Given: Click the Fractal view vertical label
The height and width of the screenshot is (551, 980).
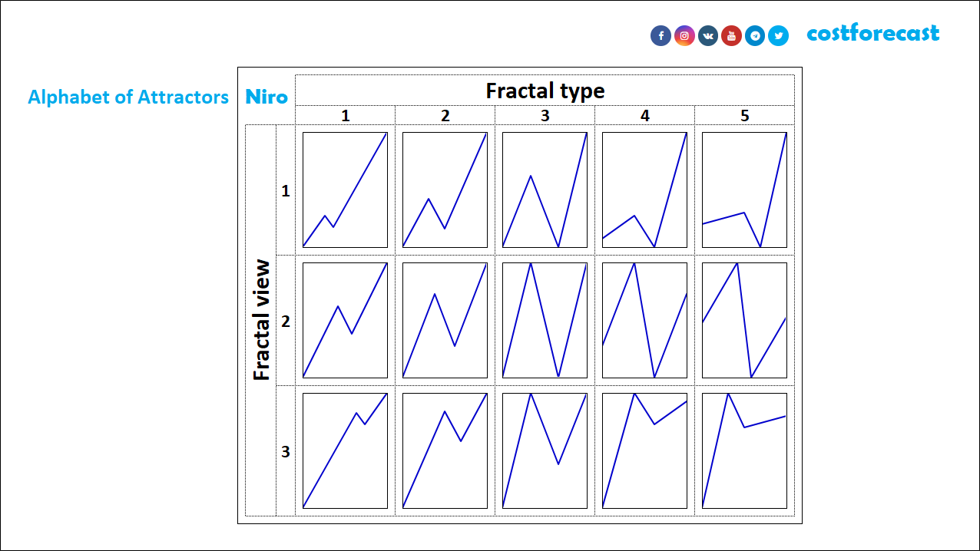Looking at the screenshot, I should point(262,320).
